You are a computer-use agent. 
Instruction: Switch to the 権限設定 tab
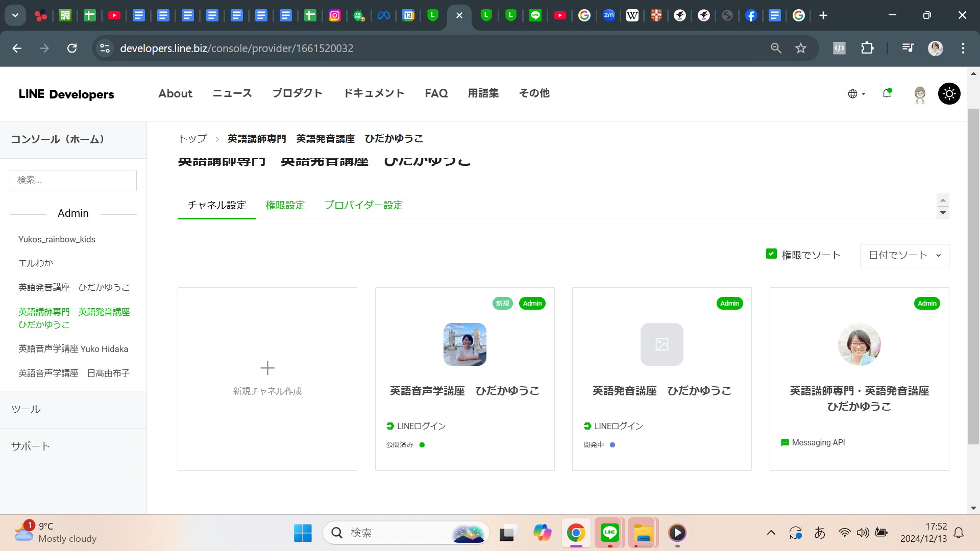pos(285,205)
